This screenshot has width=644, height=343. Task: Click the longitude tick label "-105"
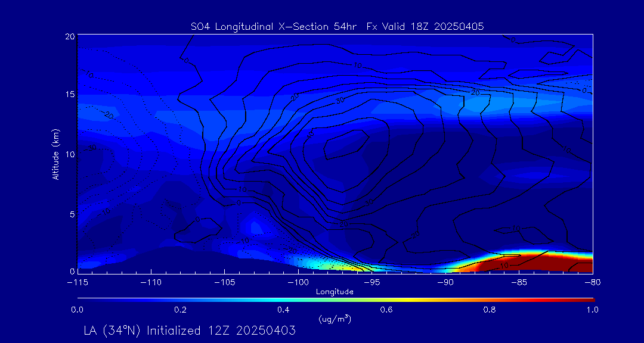coord(225,283)
